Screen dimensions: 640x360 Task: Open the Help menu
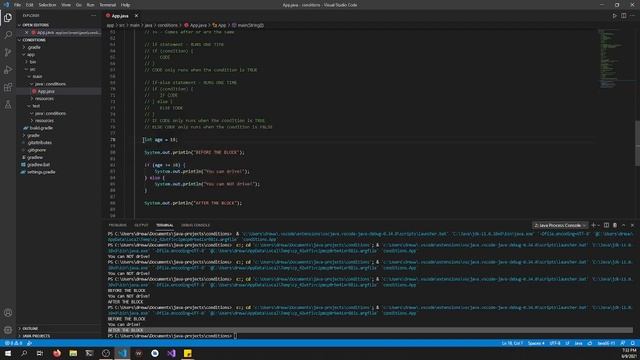point(125,5)
